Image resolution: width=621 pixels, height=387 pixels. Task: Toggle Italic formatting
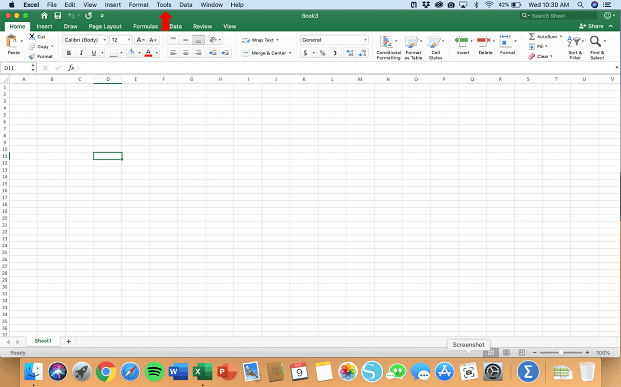pyautogui.click(x=81, y=53)
